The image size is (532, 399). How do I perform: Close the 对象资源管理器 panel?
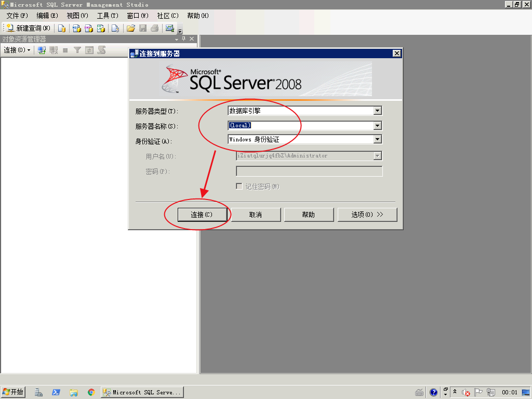click(x=192, y=39)
